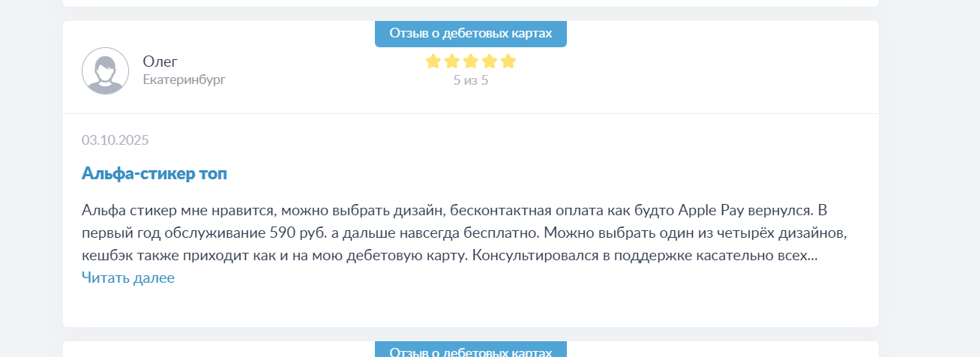Viewport: 980px width, 357px height.
Task: Click the fourth rating star
Action: [490, 61]
